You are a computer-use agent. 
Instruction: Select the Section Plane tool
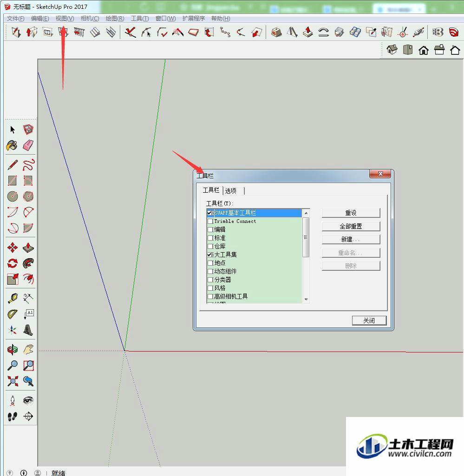pos(28,416)
